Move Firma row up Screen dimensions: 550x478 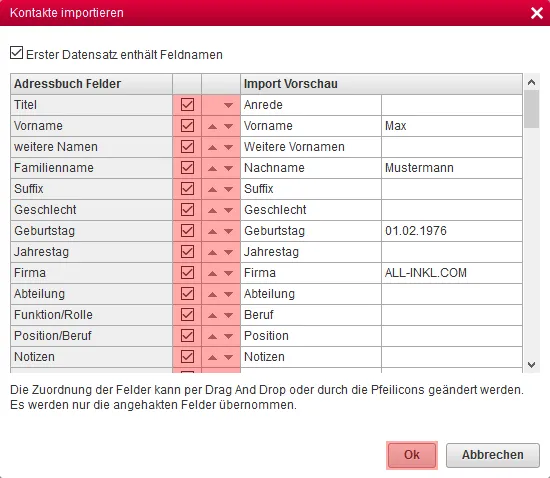coord(212,273)
